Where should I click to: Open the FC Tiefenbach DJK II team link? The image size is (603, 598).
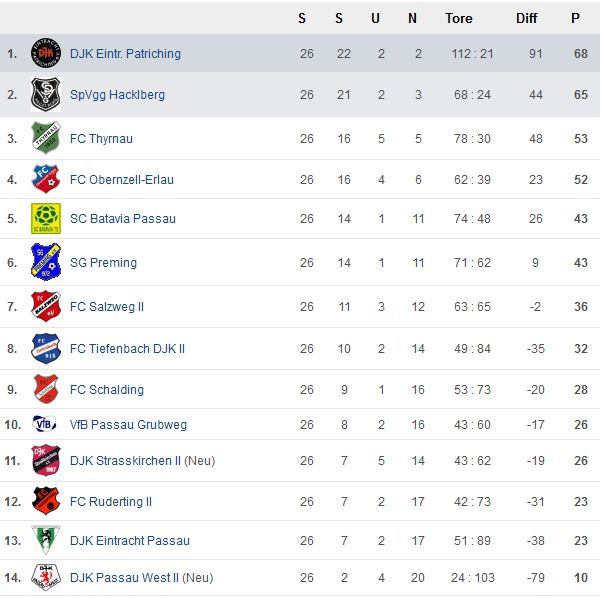click(127, 348)
